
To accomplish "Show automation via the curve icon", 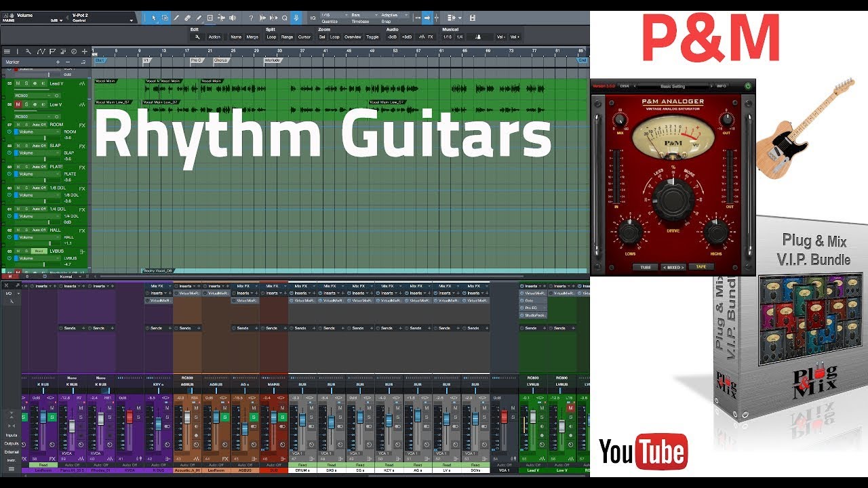I will tap(41, 52).
